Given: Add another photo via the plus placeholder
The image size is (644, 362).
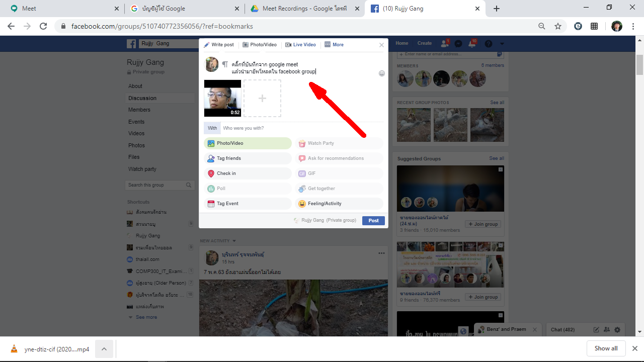Looking at the screenshot, I should tap(262, 99).
